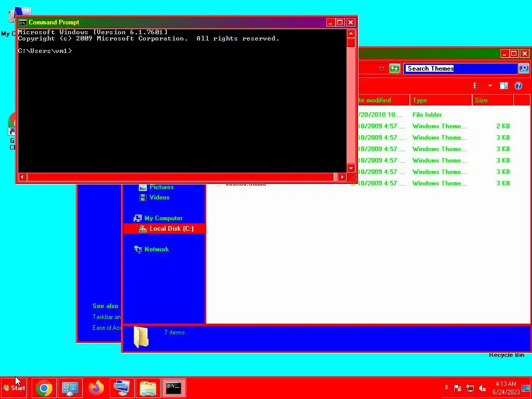Click the Command Prompt scroll down arrow
The width and height of the screenshot is (532, 399).
[x=351, y=168]
